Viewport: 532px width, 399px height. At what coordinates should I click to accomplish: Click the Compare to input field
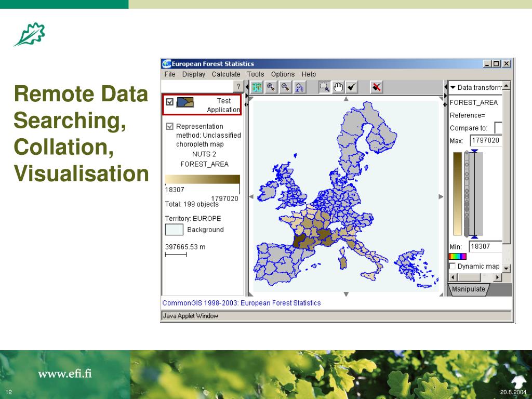498,128
